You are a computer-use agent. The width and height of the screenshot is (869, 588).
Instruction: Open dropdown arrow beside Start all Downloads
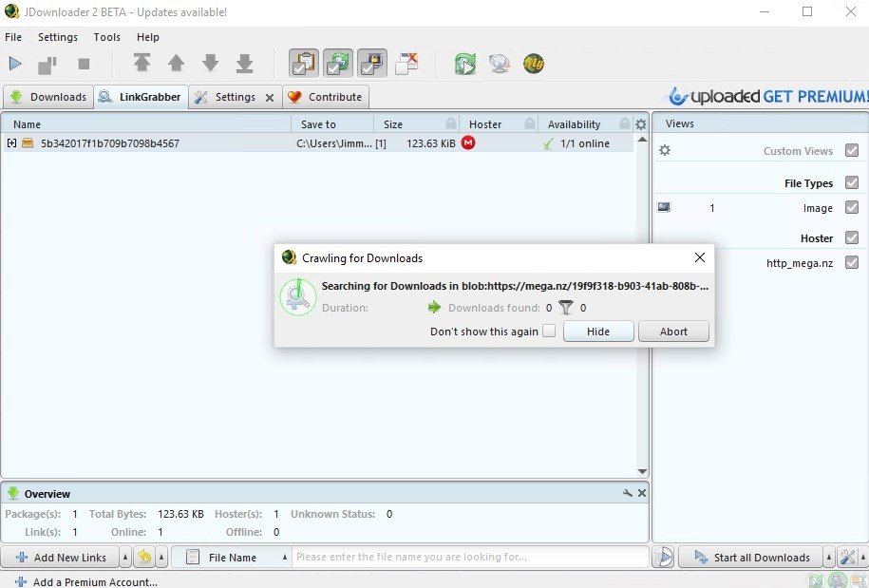[829, 557]
